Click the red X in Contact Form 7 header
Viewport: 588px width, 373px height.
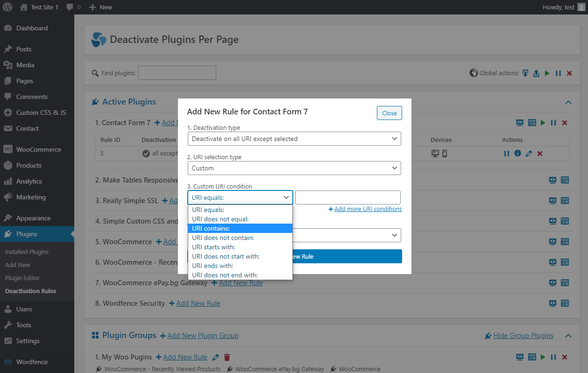565,123
